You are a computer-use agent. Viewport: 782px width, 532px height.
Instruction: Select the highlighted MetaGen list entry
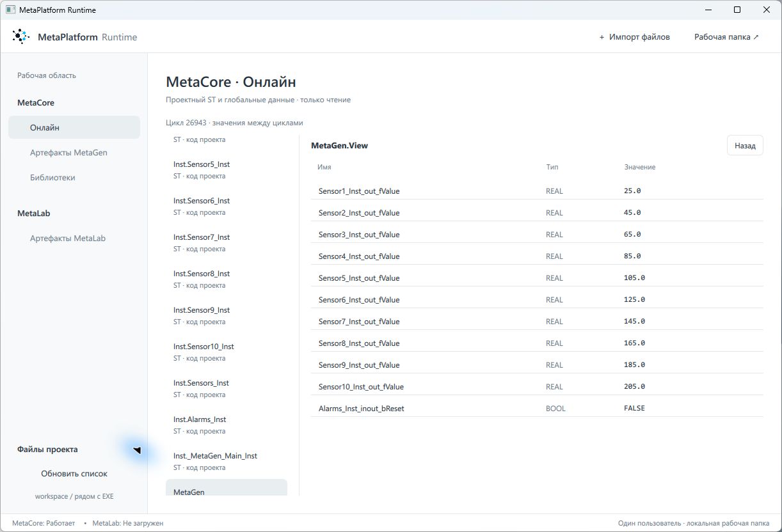tap(227, 488)
